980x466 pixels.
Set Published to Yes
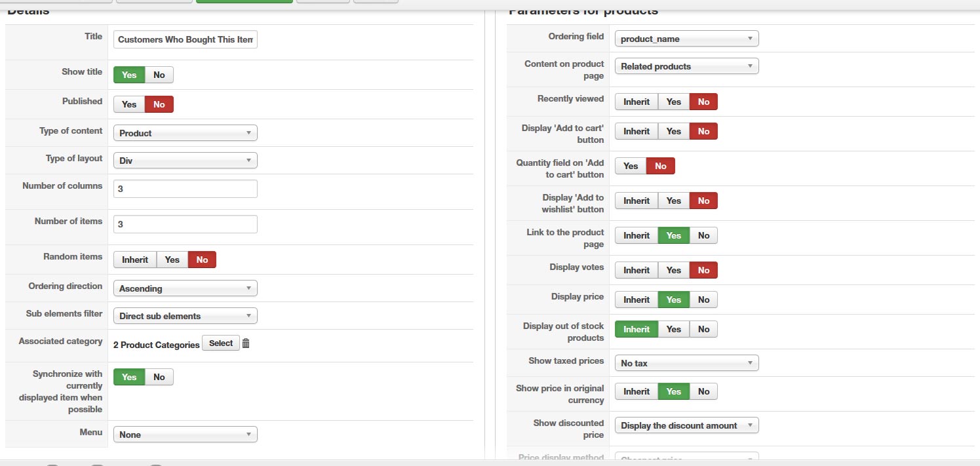click(x=129, y=104)
